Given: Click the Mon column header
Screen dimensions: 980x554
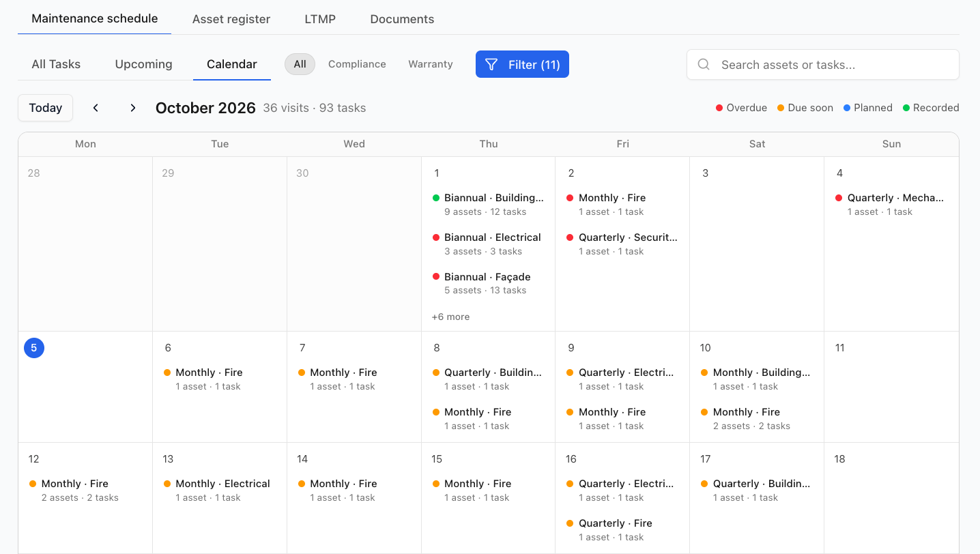Looking at the screenshot, I should (x=85, y=144).
